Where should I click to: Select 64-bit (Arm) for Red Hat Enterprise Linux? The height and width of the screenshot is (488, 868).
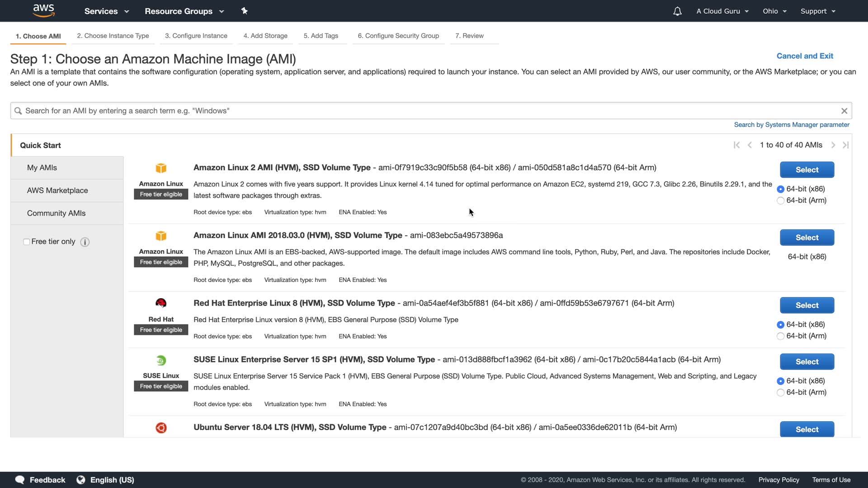(780, 336)
